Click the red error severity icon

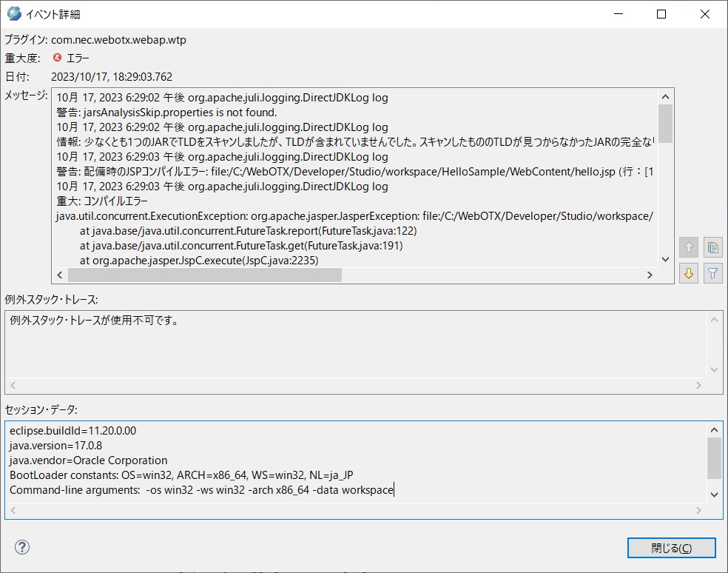pyautogui.click(x=58, y=58)
